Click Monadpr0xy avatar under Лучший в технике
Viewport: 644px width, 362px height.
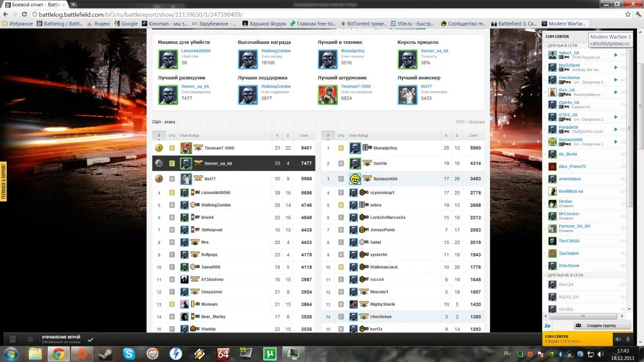[327, 59]
